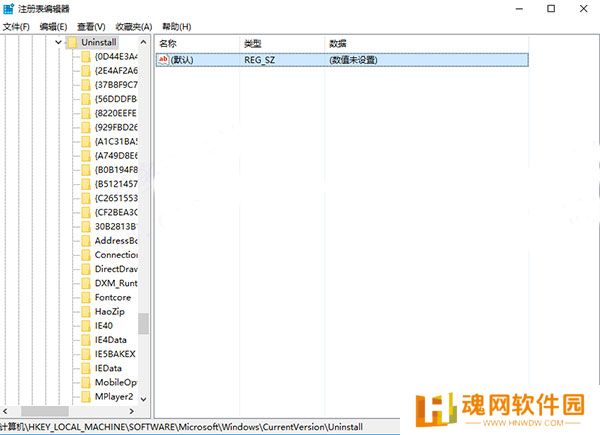600x435 pixels.
Task: Click folder icon of MobileOp key
Action: pos(86,382)
